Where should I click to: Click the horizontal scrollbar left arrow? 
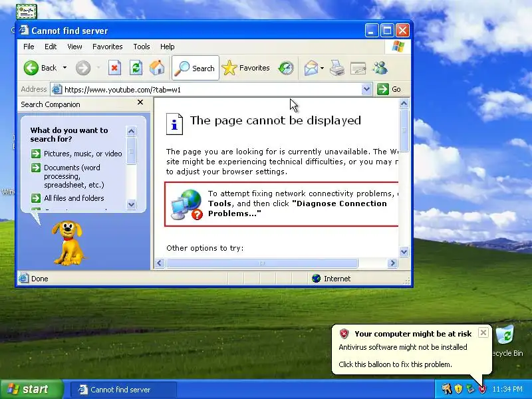(160, 263)
